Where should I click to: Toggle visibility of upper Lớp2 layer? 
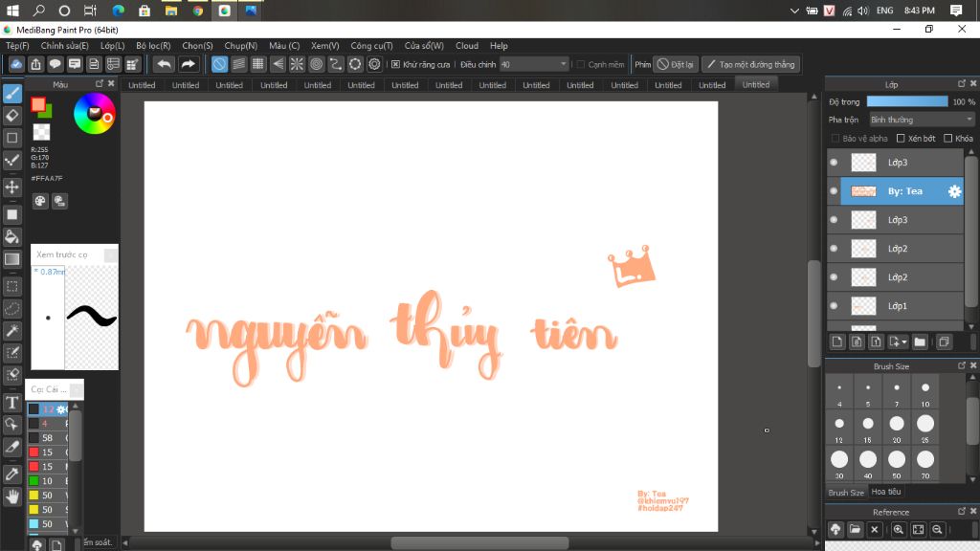coord(834,249)
